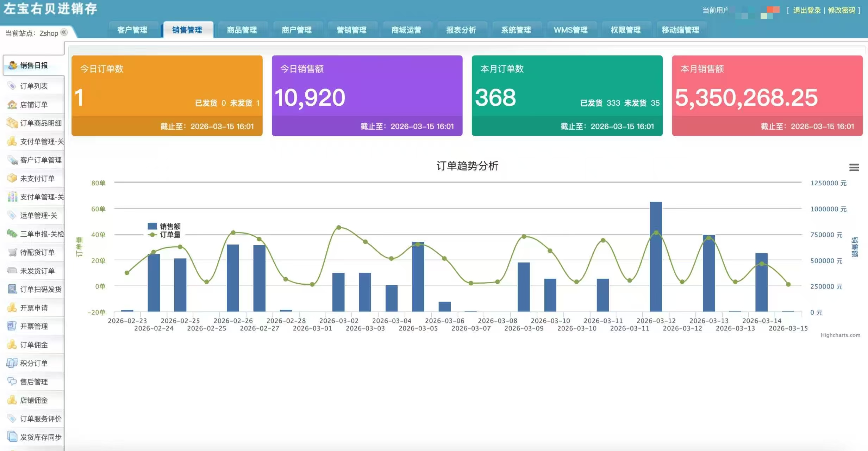868x451 pixels.
Task: Click the 今日订单数 orange card
Action: pos(167,95)
